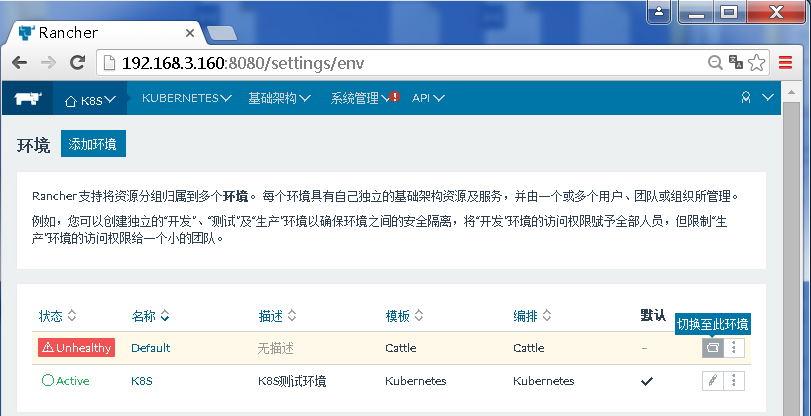Click the Rancher cow logo
Image resolution: width=811 pixels, height=416 pixels.
click(x=27, y=98)
